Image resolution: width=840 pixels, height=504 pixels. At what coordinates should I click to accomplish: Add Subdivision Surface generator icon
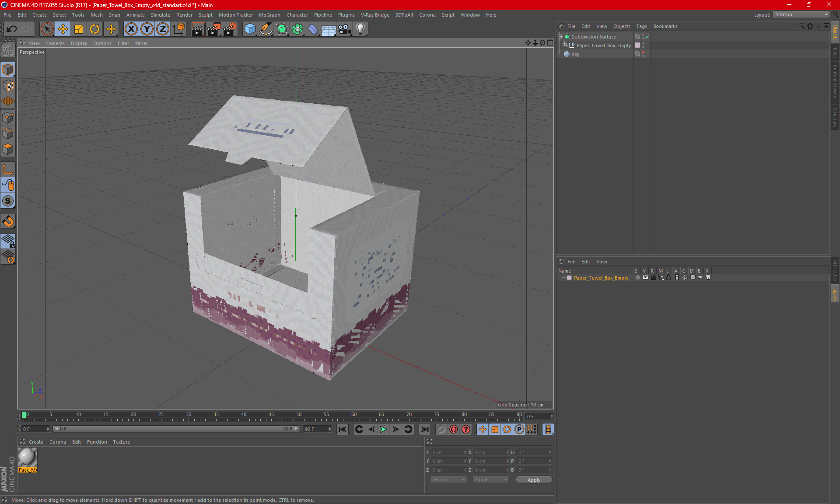click(x=282, y=29)
